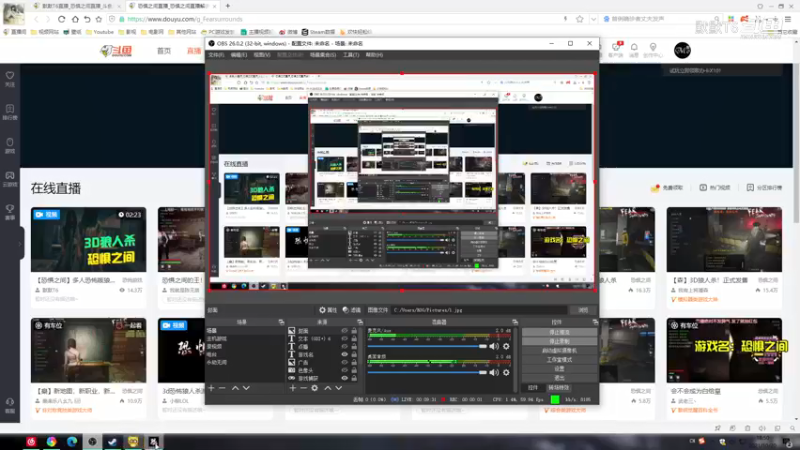800x450 pixels.
Task: Pop out the 场景 dock panel
Action: (x=281, y=322)
